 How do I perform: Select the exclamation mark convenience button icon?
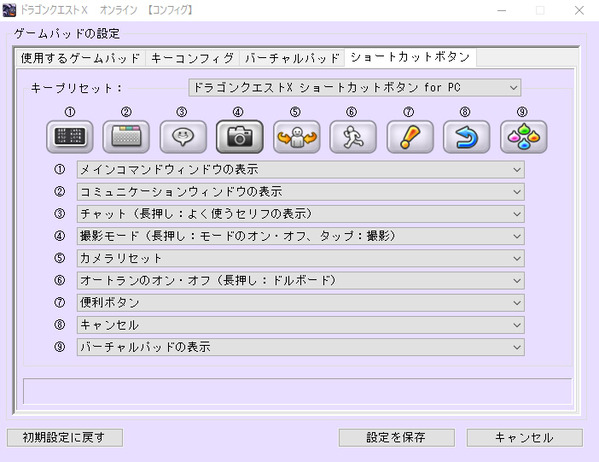pos(410,137)
